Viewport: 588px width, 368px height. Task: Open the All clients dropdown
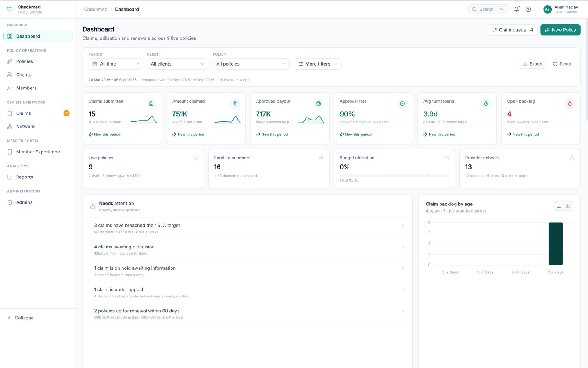pyautogui.click(x=178, y=64)
